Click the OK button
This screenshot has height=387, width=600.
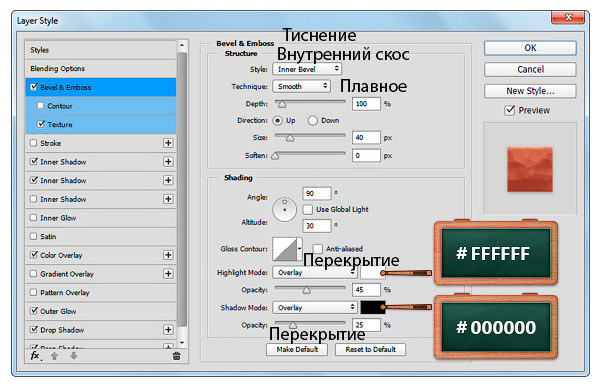[530, 48]
